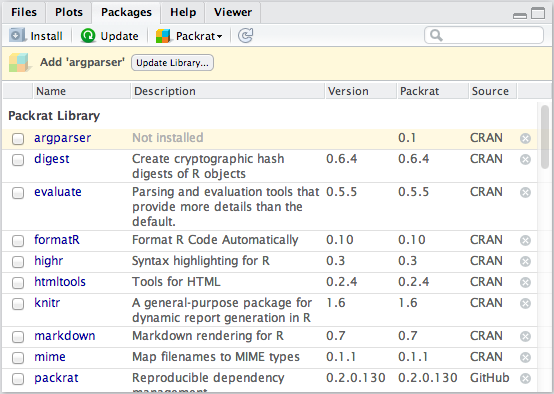This screenshot has height=394, width=554.
Task: Check the packrat package checkbox
Action: (x=18, y=379)
